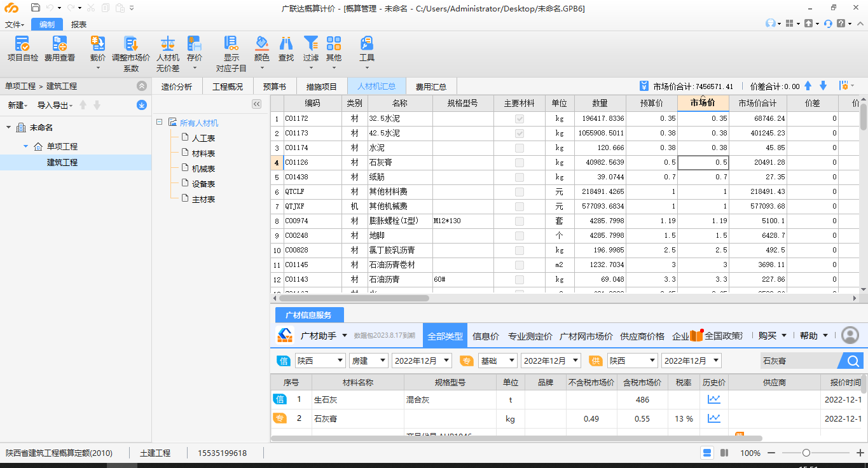Click the blue headset support icon

[828, 24]
